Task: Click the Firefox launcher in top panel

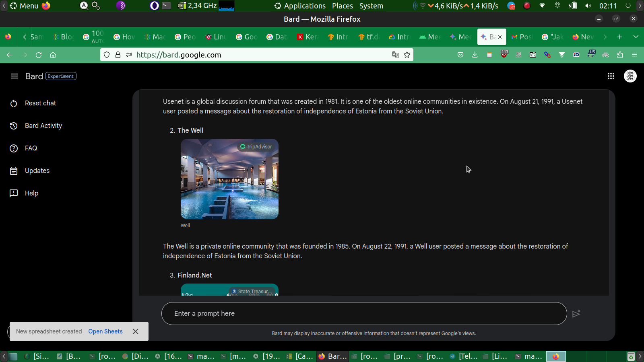Action: coord(46,6)
